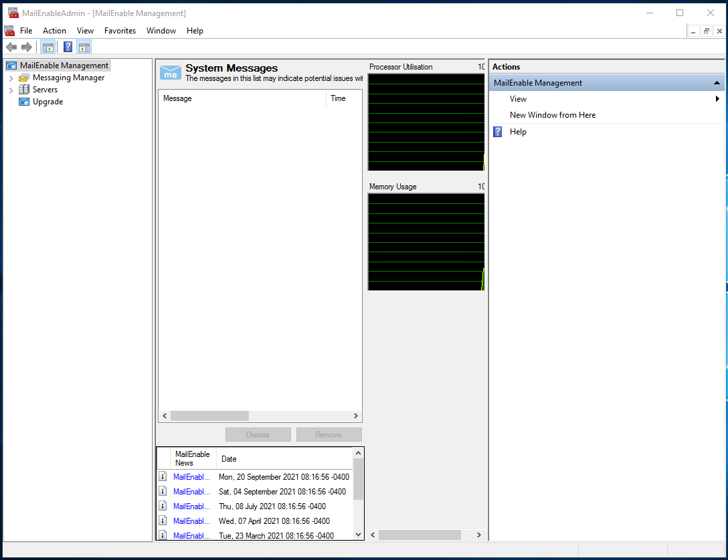Open the Favorites menu

click(x=120, y=31)
